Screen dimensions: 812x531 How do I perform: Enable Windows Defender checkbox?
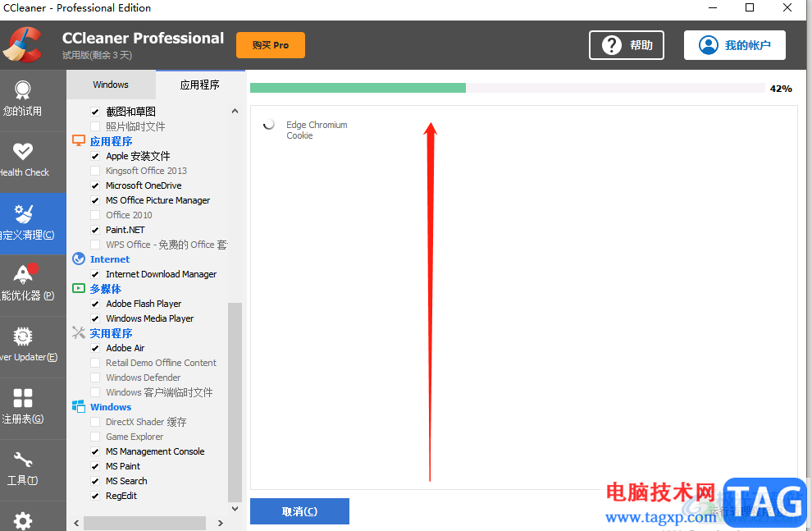pyautogui.click(x=95, y=378)
